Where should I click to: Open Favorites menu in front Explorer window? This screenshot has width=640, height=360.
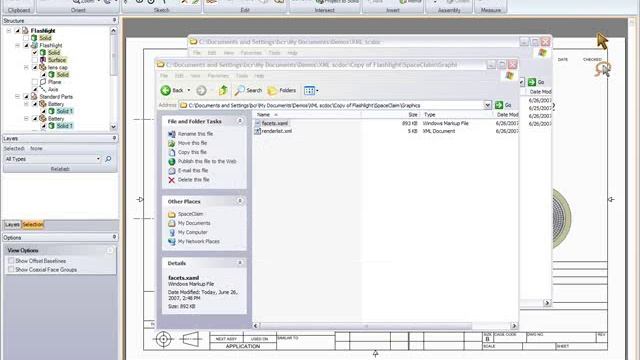(218, 76)
